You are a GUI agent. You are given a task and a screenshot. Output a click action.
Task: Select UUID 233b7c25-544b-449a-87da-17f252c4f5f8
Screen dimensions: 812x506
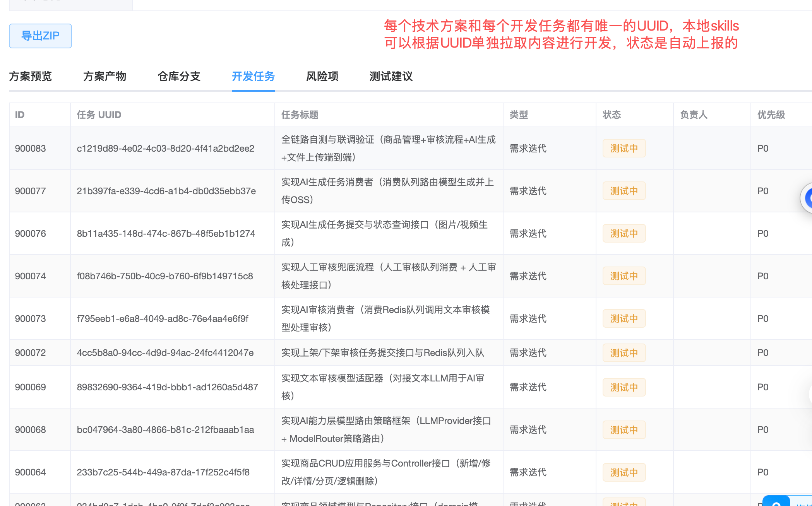click(x=163, y=472)
